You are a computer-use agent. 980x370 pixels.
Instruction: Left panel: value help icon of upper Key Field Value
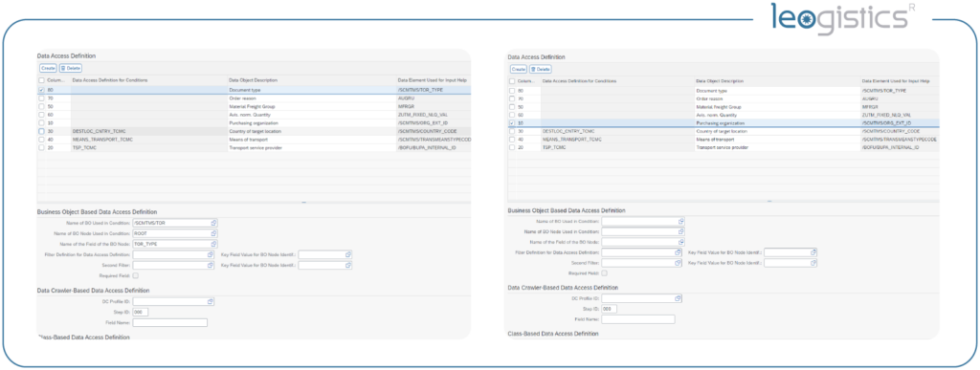coord(348,254)
